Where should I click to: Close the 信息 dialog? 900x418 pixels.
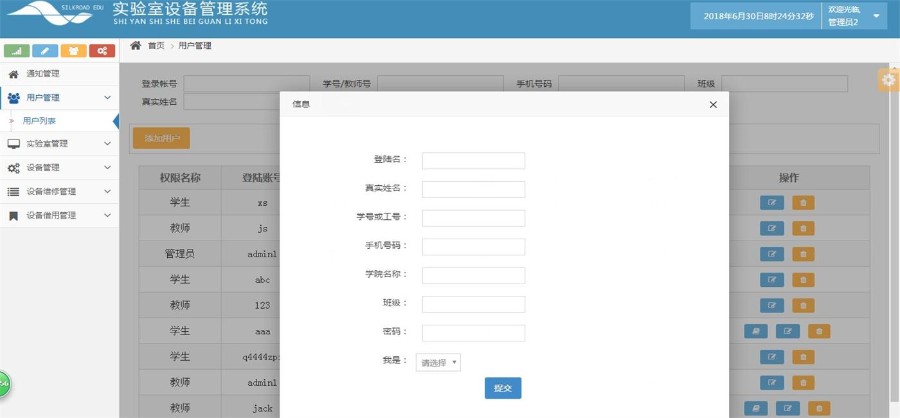click(x=713, y=104)
